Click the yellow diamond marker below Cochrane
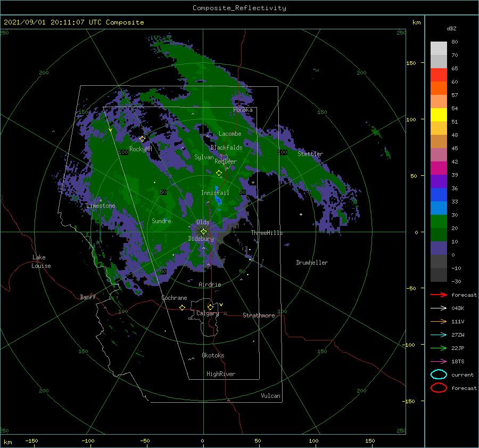 point(182,307)
